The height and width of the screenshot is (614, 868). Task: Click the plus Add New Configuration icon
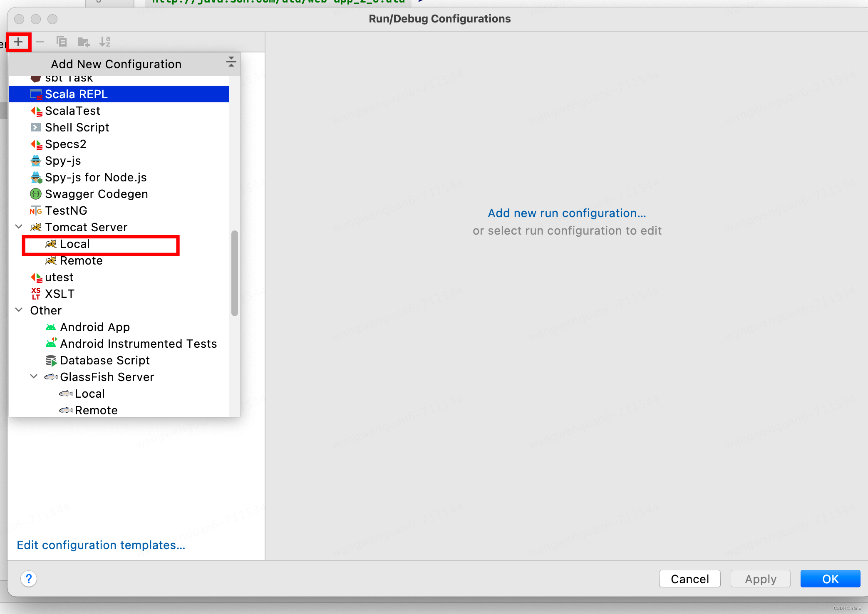point(18,42)
